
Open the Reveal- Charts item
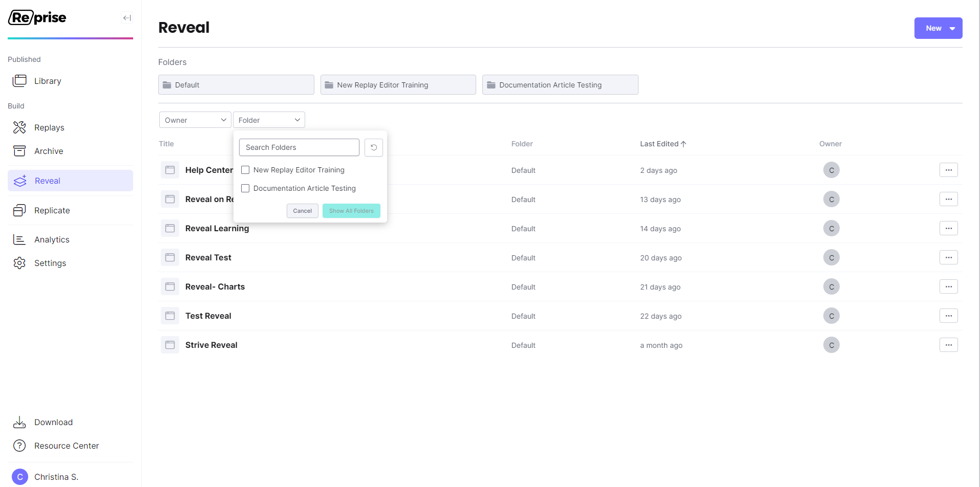[215, 286]
